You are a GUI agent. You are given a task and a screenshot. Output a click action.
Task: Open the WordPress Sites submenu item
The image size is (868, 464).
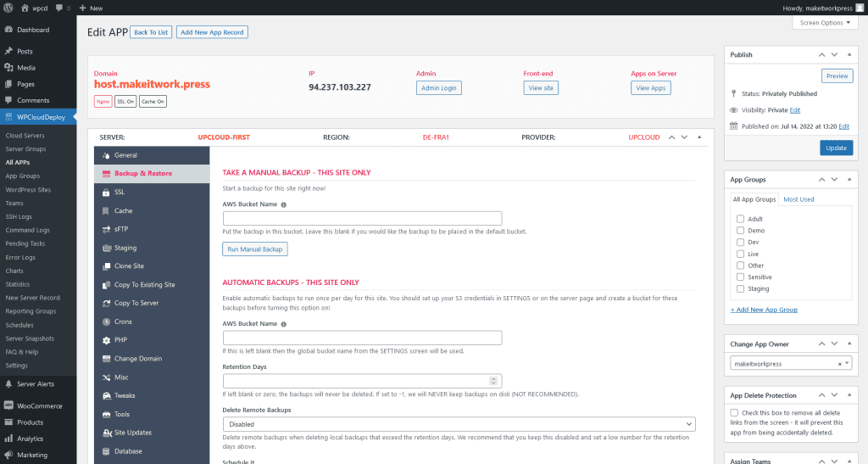pyautogui.click(x=28, y=189)
